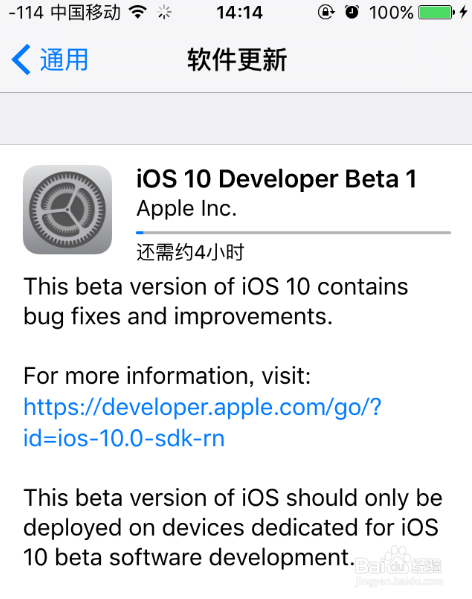472x599 pixels.
Task: Tap the 14:14 clock in status bar
Action: pyautogui.click(x=239, y=13)
